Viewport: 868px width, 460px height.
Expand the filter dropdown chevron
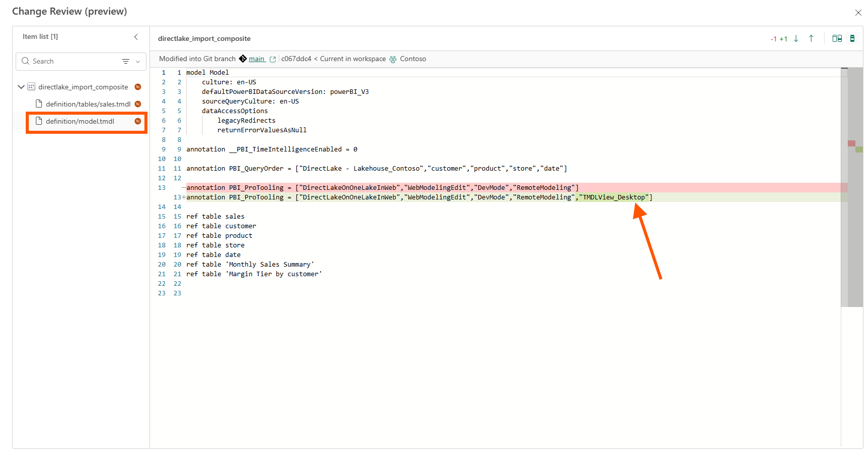click(x=138, y=62)
